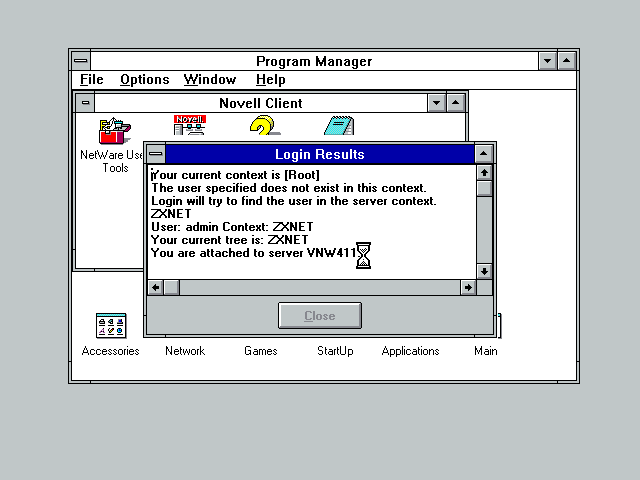The height and width of the screenshot is (480, 640).
Task: Select the Network group label
Action: [185, 351]
